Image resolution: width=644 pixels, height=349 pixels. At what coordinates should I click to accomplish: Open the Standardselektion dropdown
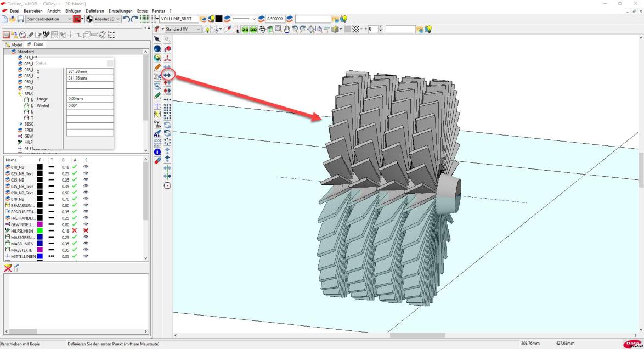(69, 20)
